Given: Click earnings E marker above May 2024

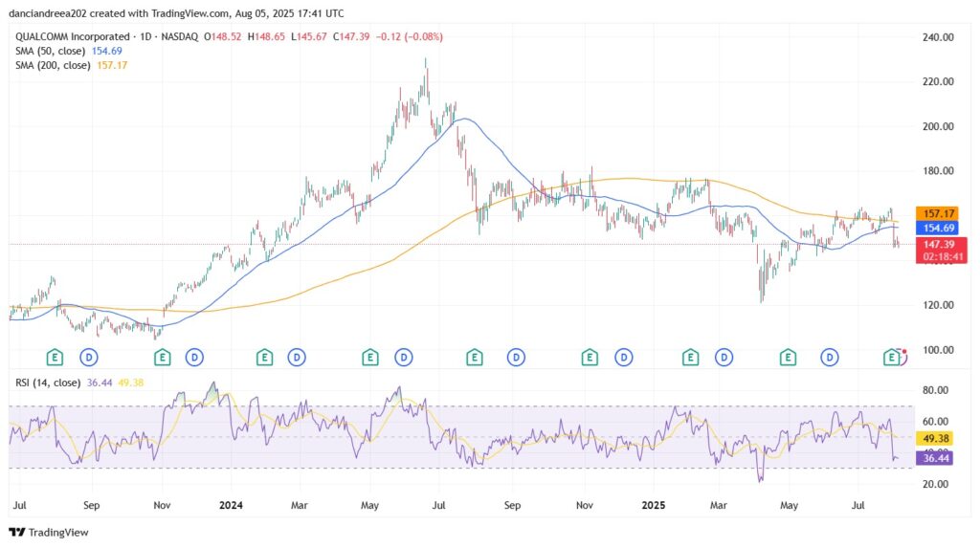Looking at the screenshot, I should 370,357.
